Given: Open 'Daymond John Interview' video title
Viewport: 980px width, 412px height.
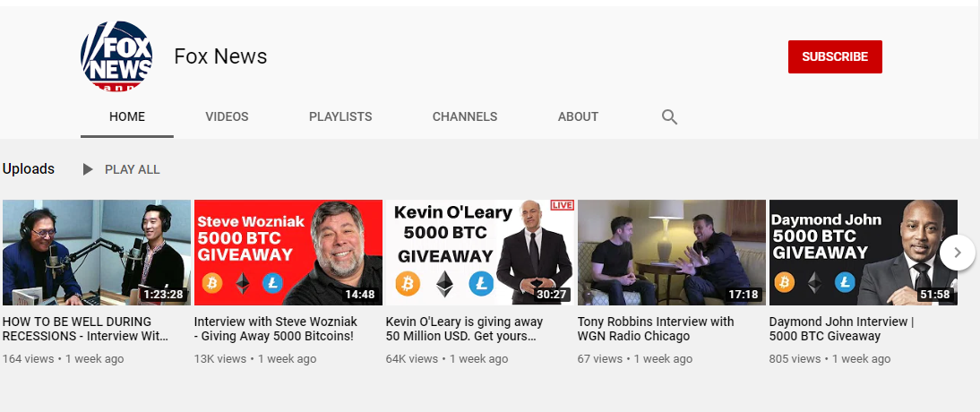Looking at the screenshot, I should coord(842,329).
